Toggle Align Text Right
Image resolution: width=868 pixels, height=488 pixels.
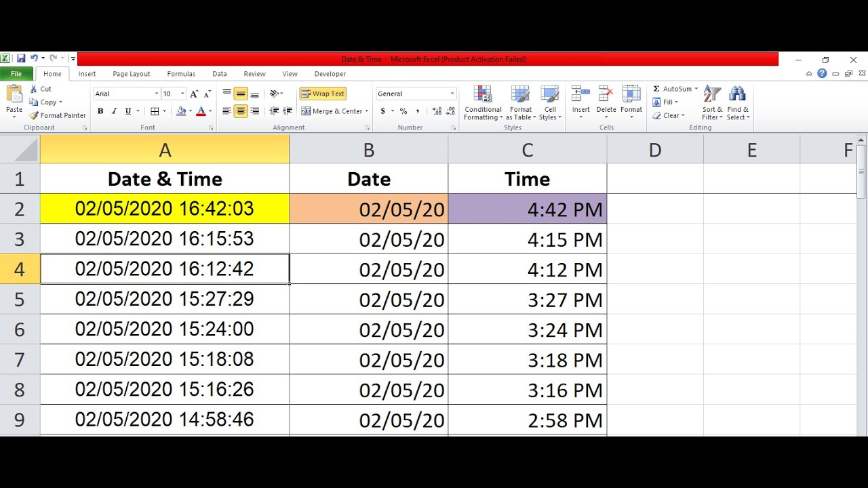(254, 111)
